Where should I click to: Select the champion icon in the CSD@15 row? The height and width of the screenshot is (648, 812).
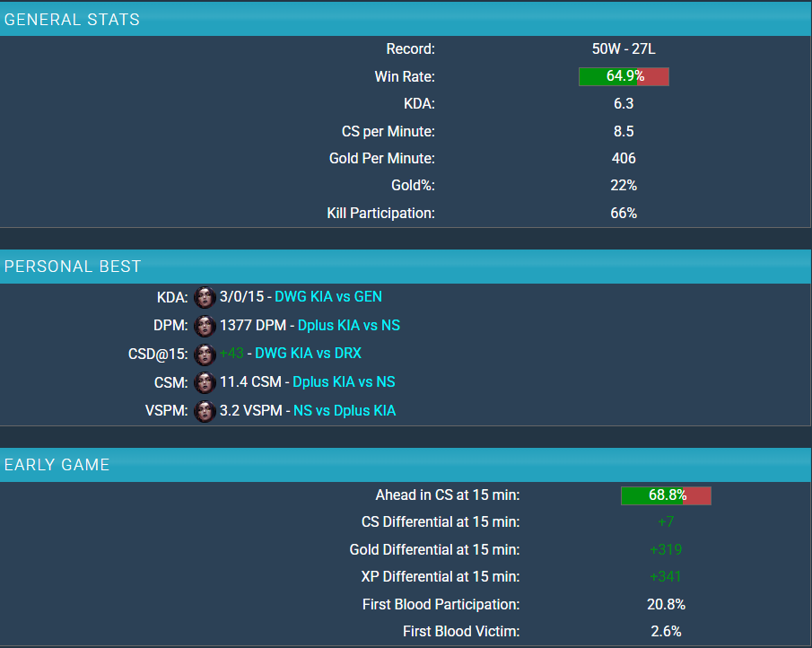pos(205,355)
